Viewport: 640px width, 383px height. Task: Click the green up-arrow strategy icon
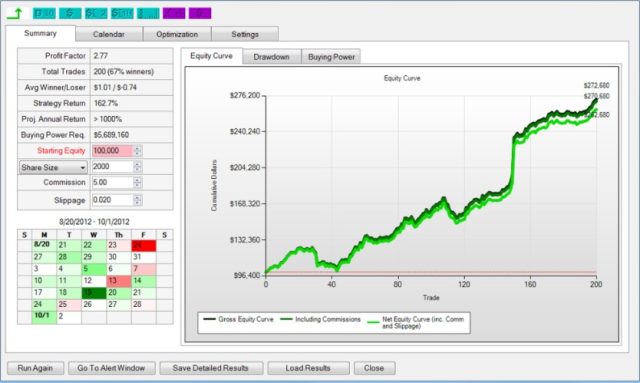[x=15, y=13]
